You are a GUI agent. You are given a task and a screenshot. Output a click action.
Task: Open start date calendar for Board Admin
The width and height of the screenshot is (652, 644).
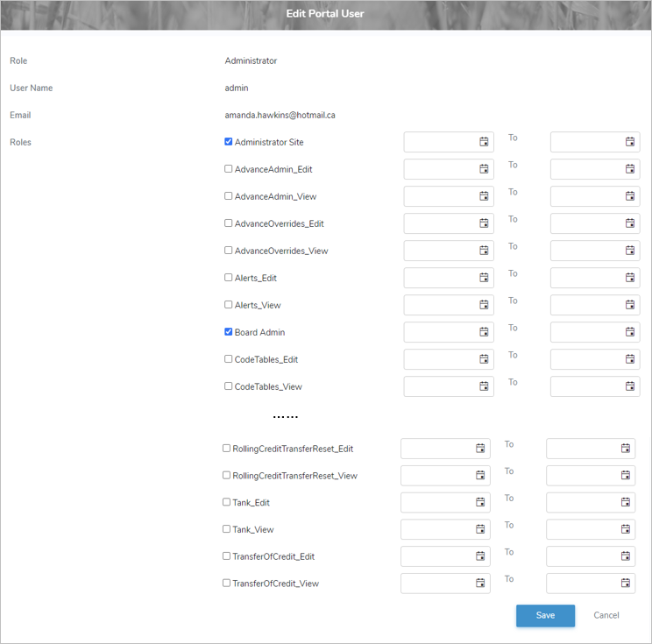tap(484, 332)
